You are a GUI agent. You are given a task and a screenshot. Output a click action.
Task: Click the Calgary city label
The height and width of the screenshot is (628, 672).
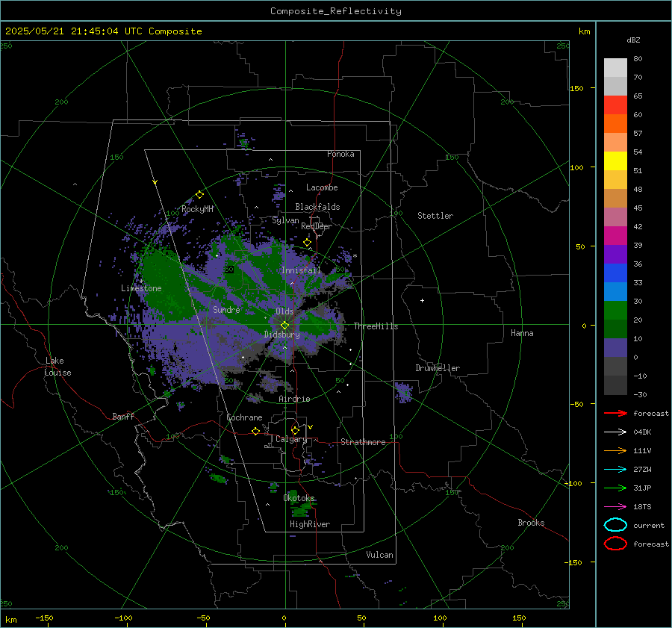point(291,439)
